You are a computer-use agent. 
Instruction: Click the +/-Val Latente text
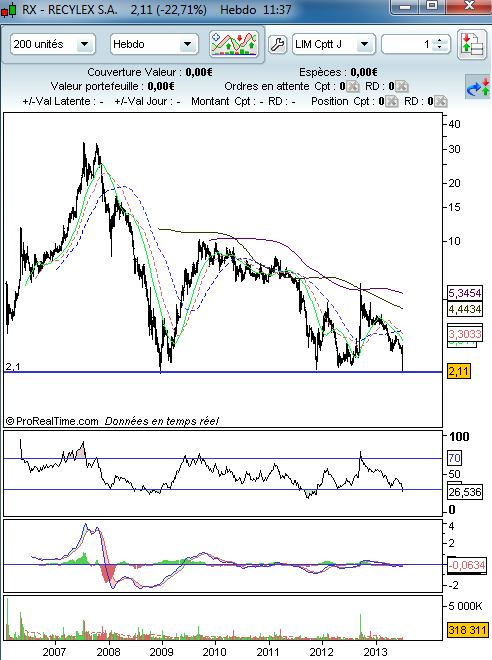coord(63,101)
